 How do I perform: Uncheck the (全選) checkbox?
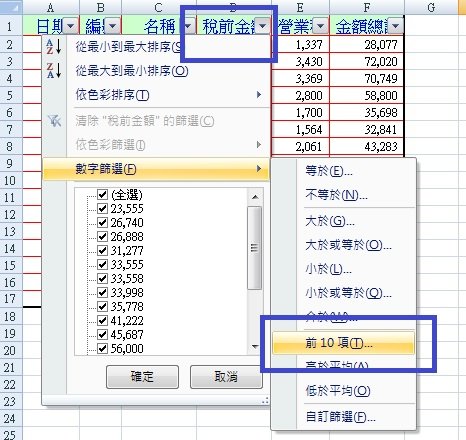coord(102,194)
